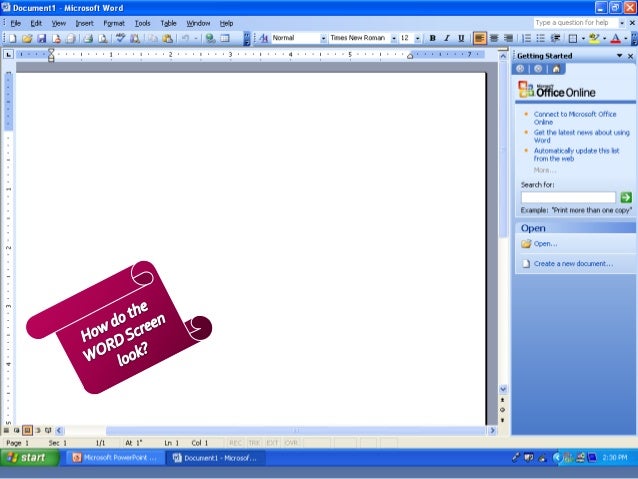The image size is (638, 479).
Task: Click the tab selector at ruler's left end
Action: click(x=8, y=54)
